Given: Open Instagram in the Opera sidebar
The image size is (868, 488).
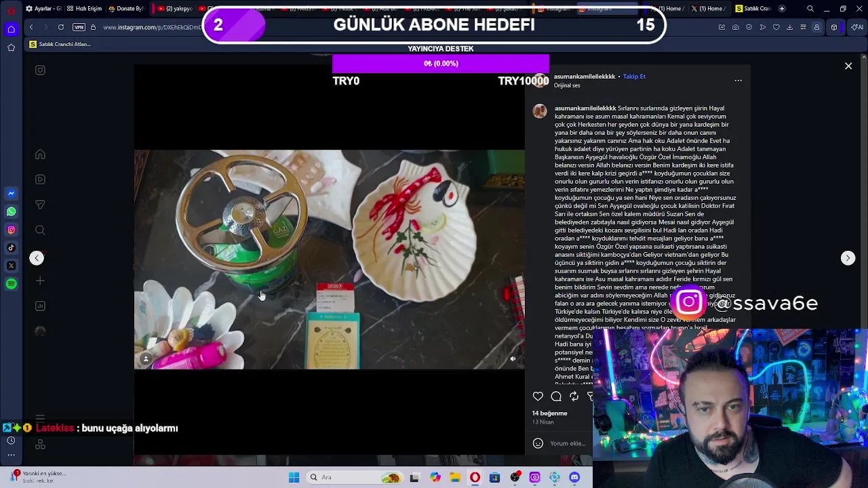Looking at the screenshot, I should (11, 230).
